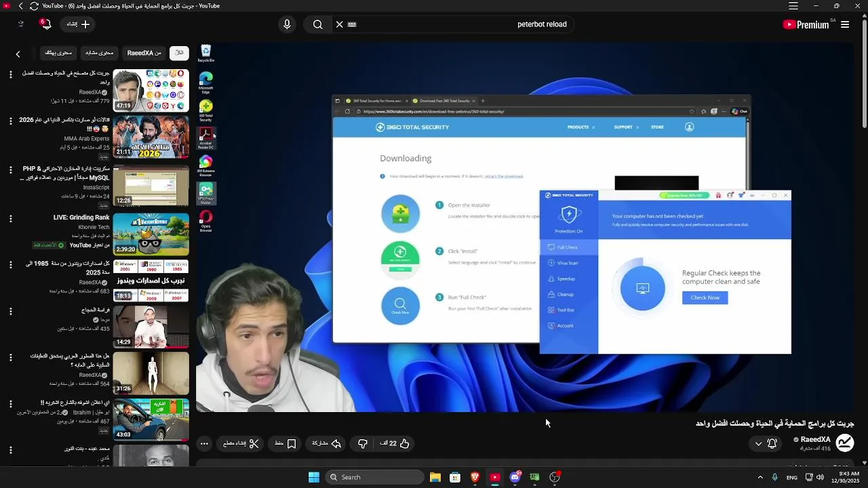This screenshot has width=868, height=488.
Task: Open options menu for the MMA Arab Experts video
Action: tap(11, 121)
